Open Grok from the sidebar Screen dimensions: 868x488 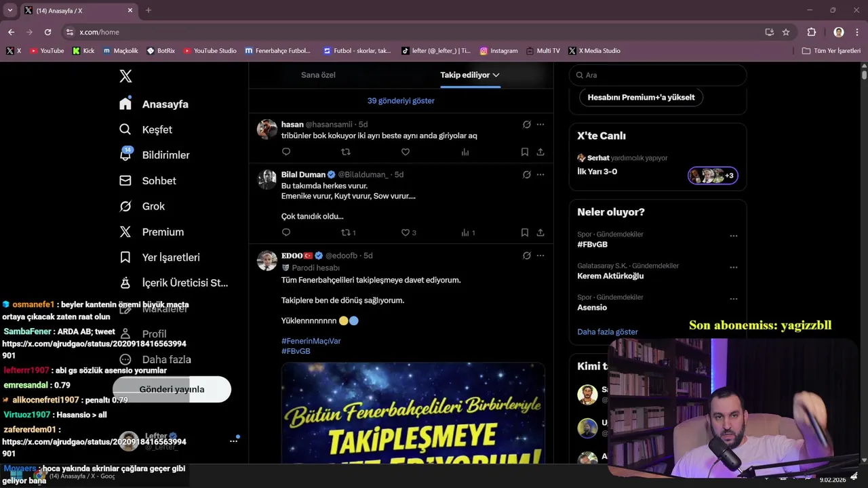[142, 206]
